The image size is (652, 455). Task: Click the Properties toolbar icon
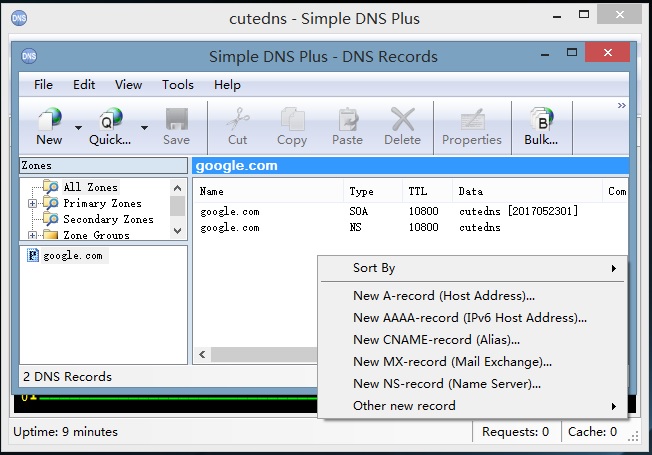point(472,119)
